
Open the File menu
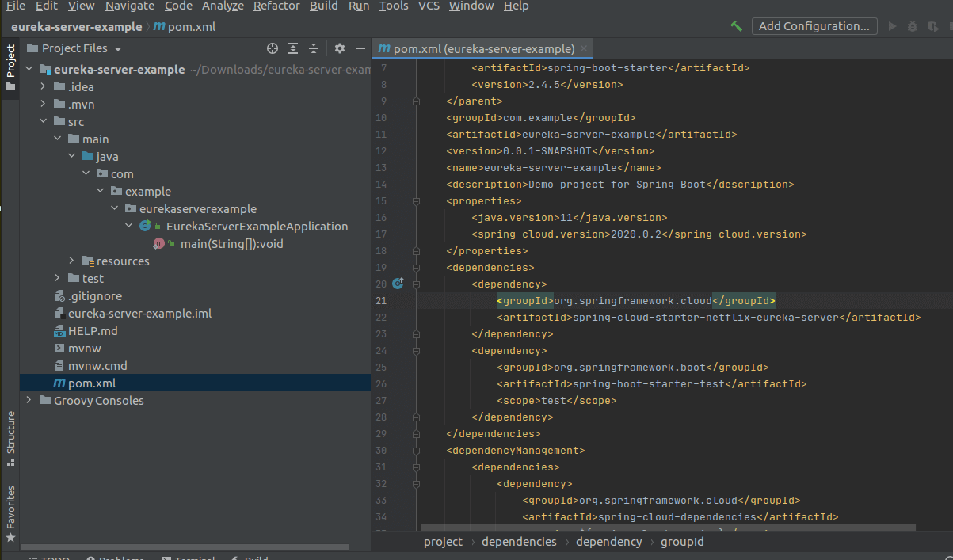tap(15, 6)
